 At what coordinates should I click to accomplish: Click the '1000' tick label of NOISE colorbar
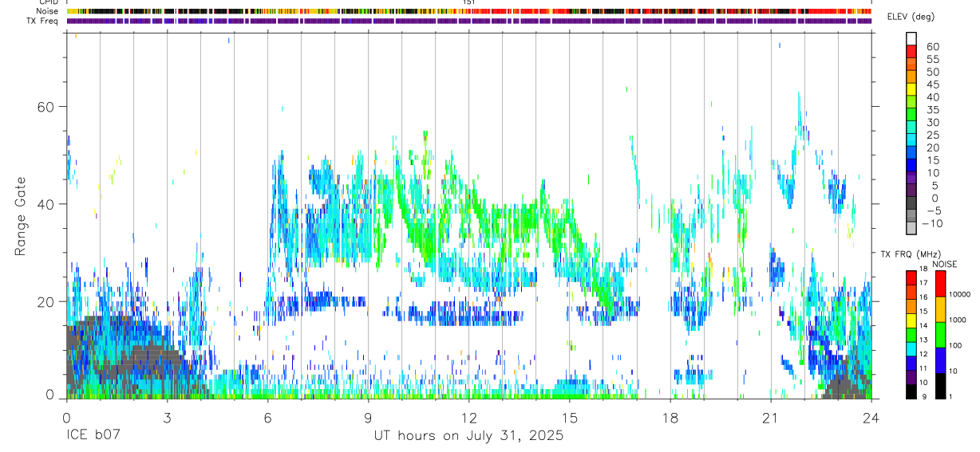click(x=958, y=320)
